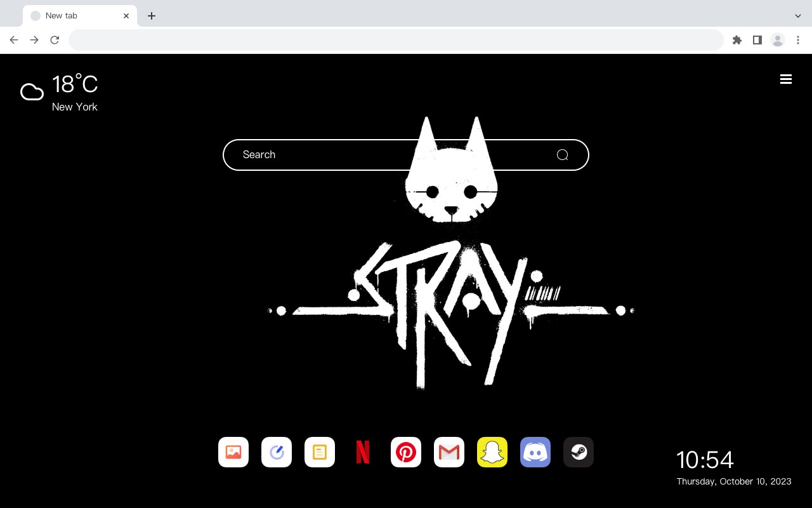Open a new browser tab
Screen dimensions: 812x508
pyautogui.click(x=151, y=16)
